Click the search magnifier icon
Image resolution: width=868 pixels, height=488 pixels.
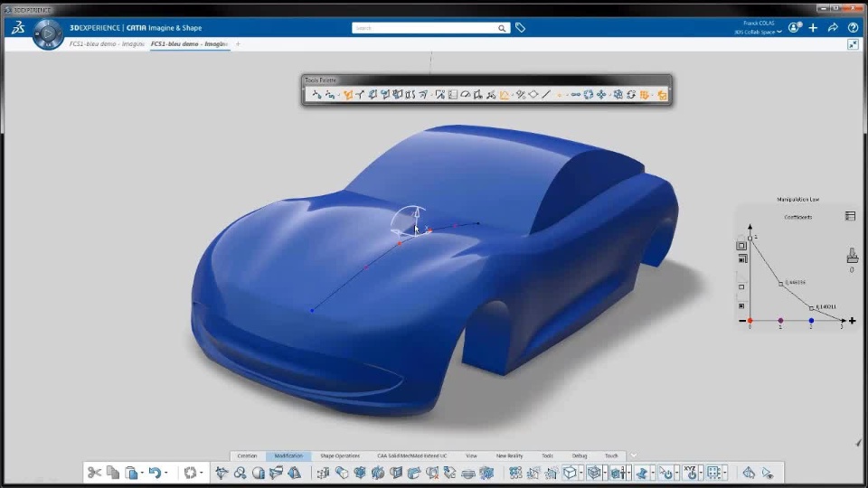coord(502,28)
